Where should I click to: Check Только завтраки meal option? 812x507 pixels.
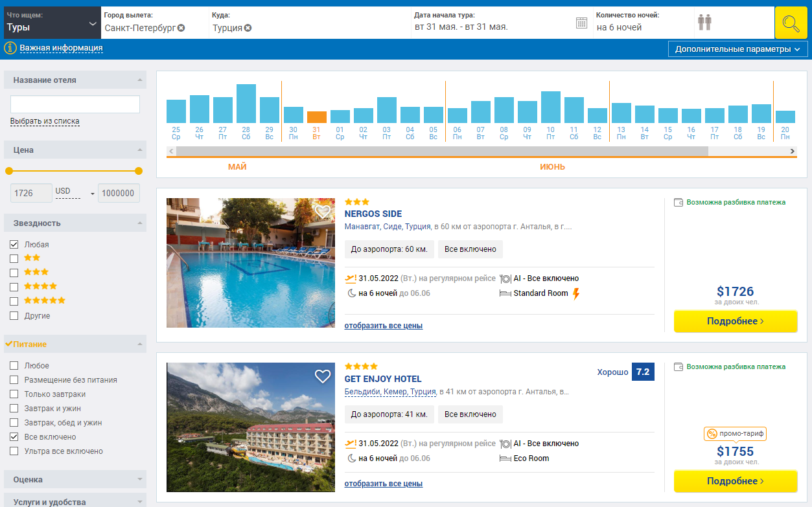click(14, 394)
